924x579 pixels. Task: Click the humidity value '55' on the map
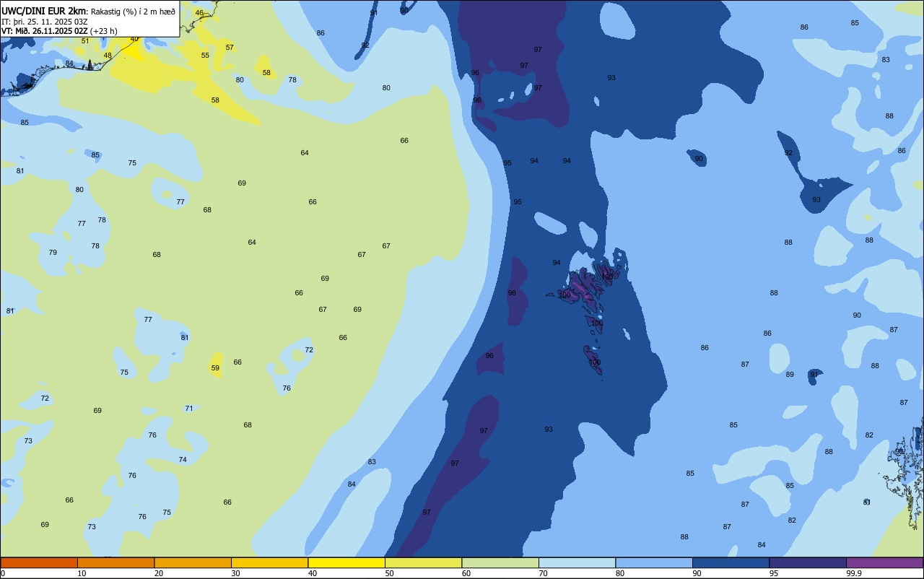pyautogui.click(x=205, y=56)
